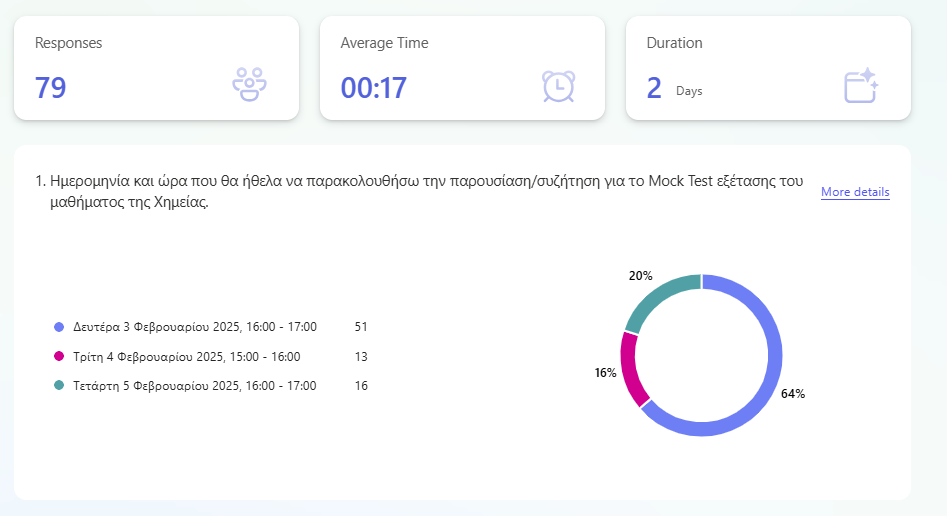Click the Duration calendar sparkle icon

860,85
